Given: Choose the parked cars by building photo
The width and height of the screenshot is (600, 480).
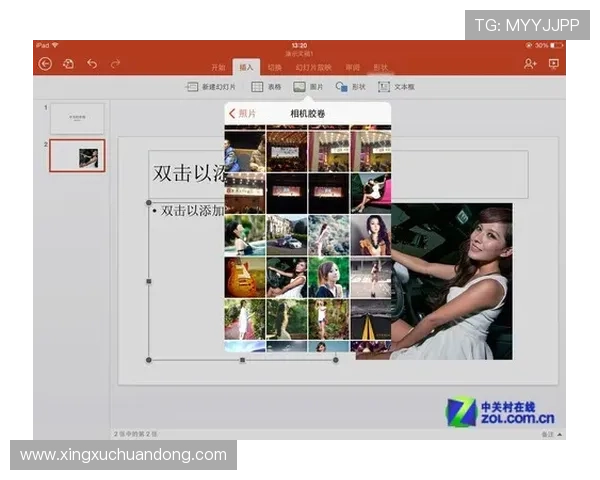Looking at the screenshot, I should pyautogui.click(x=287, y=235).
